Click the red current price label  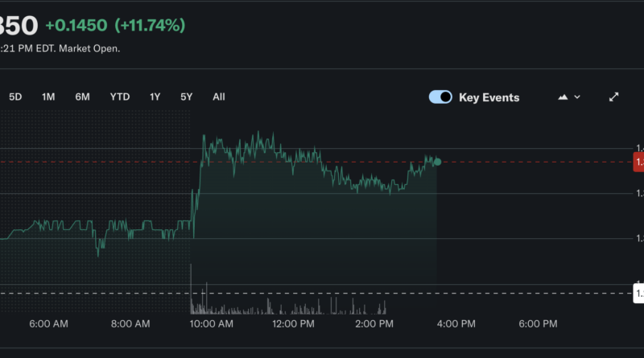pos(639,163)
